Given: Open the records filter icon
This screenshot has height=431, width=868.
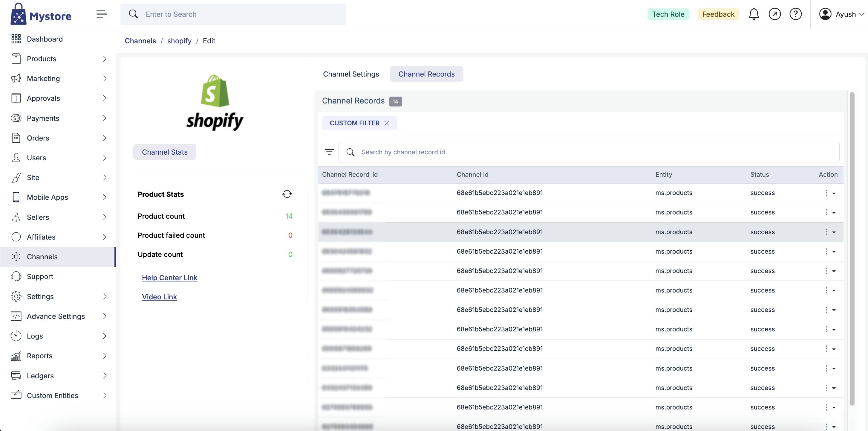Looking at the screenshot, I should (329, 152).
